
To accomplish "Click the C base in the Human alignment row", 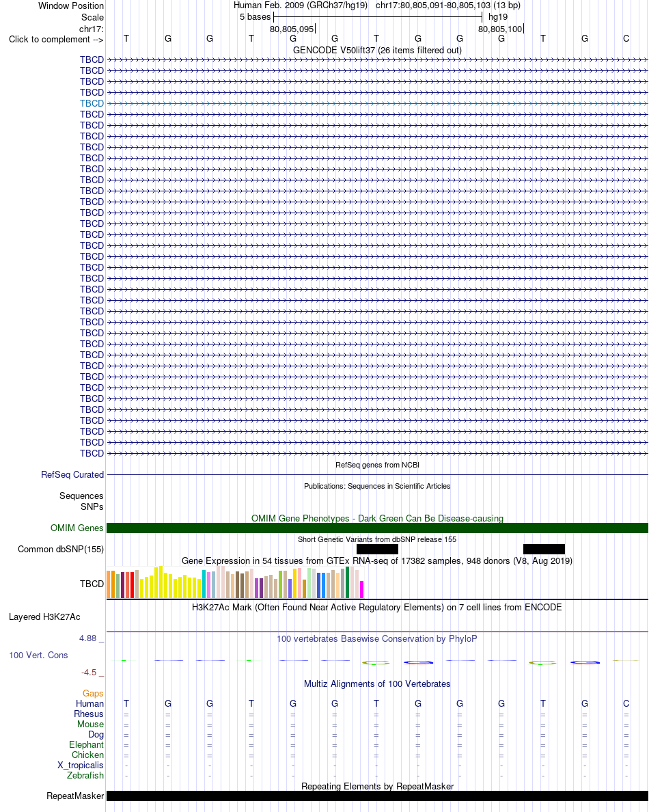I will click(626, 704).
